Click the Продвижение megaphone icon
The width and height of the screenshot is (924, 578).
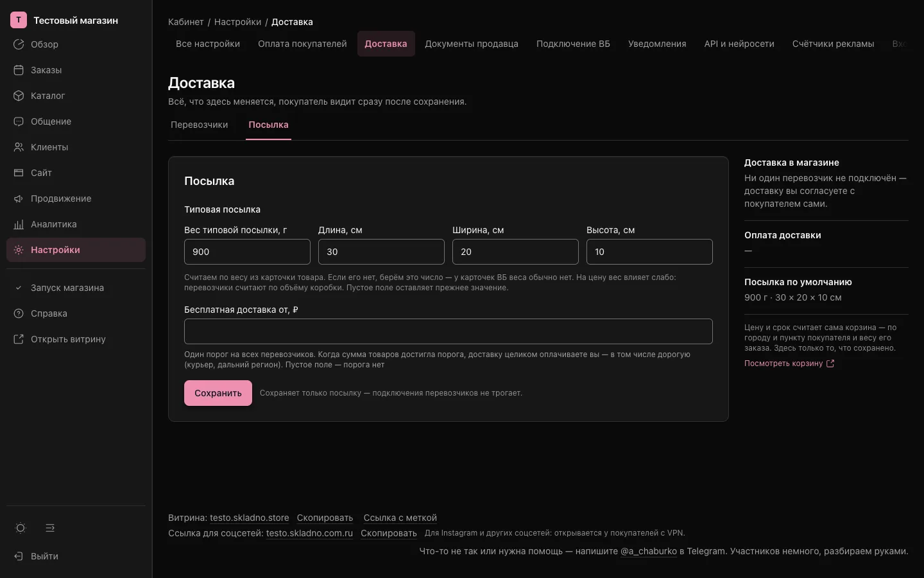(19, 198)
